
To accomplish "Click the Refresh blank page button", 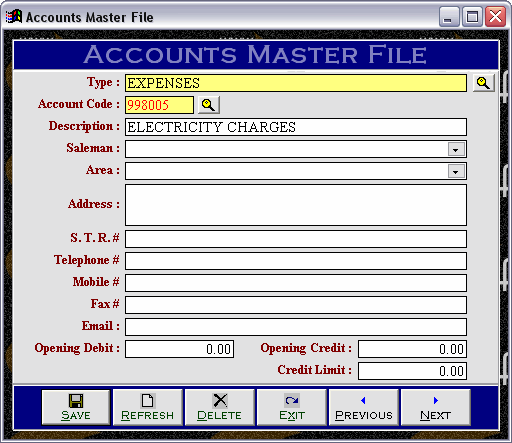I will pos(148,407).
